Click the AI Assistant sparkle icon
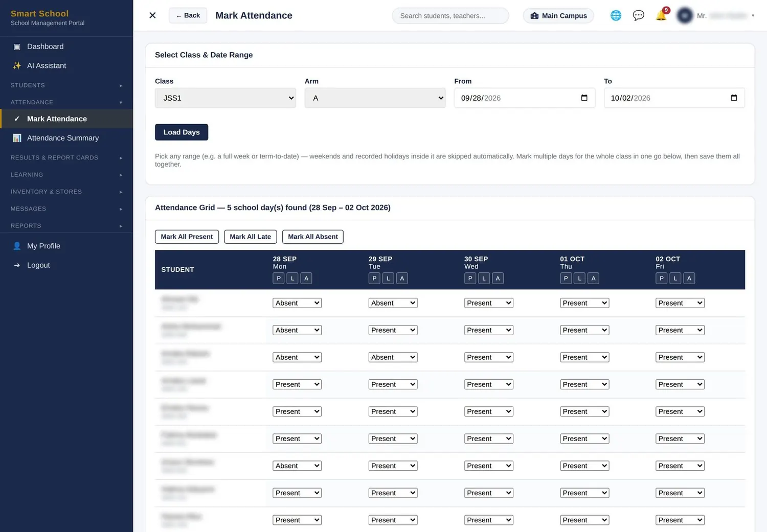Image resolution: width=767 pixels, height=532 pixels. [17, 65]
